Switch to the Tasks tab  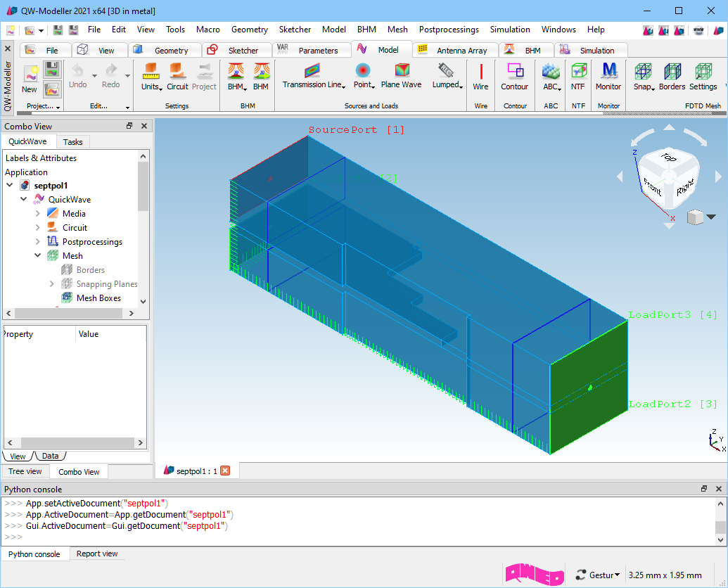73,141
